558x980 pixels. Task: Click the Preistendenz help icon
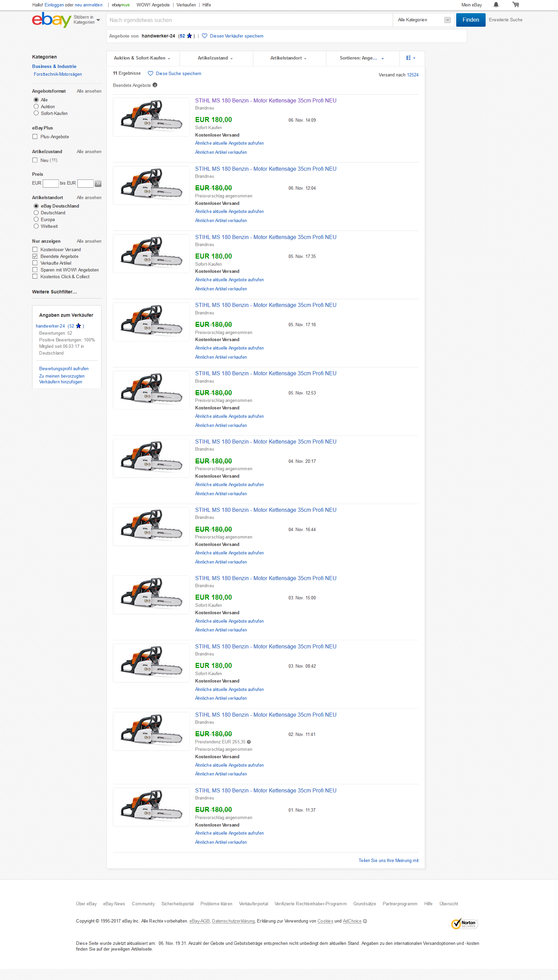click(x=249, y=742)
